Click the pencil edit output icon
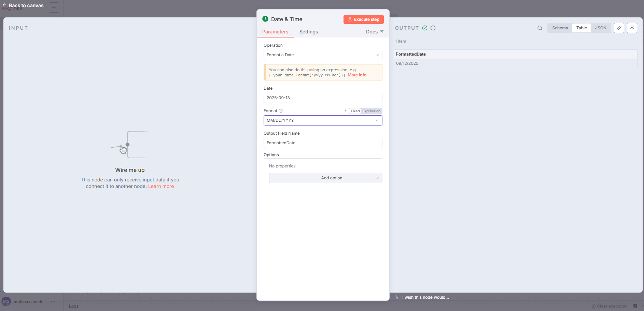 (x=619, y=28)
